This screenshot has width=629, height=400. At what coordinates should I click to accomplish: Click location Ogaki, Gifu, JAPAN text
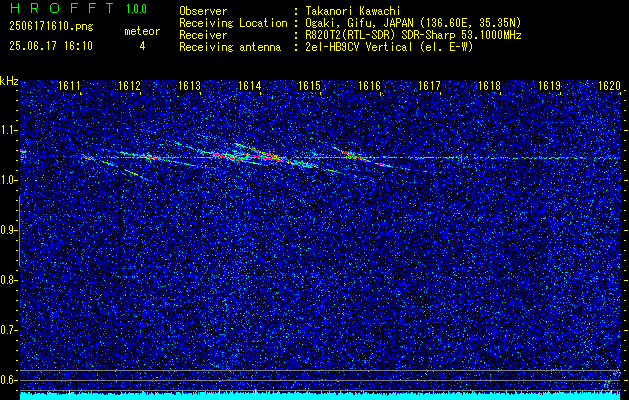[413, 23]
